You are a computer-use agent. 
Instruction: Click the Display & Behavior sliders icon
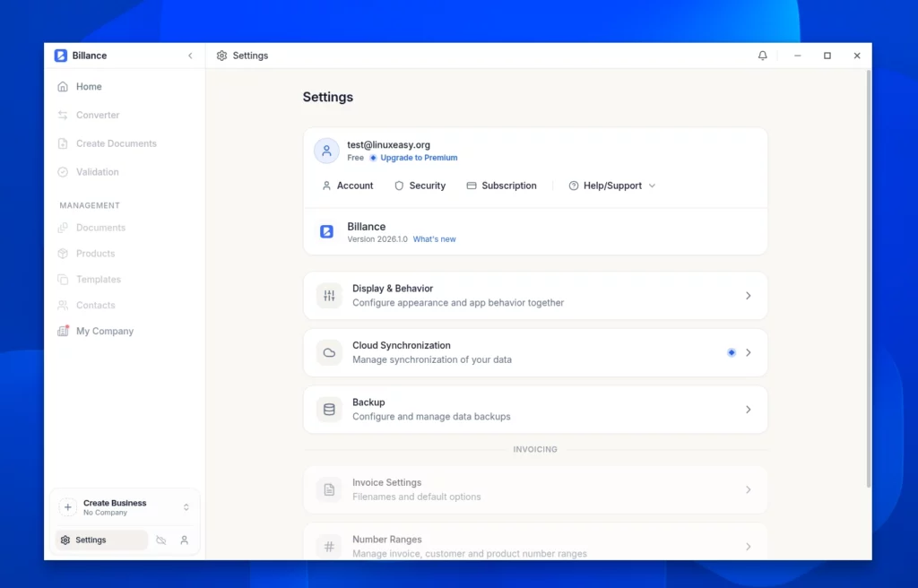(x=329, y=296)
